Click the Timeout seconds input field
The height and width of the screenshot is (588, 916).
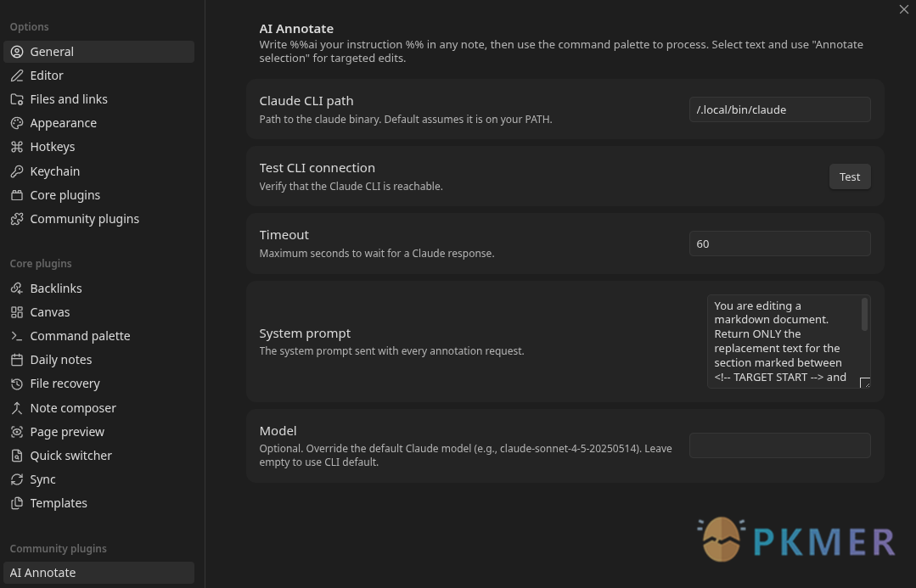[780, 244]
